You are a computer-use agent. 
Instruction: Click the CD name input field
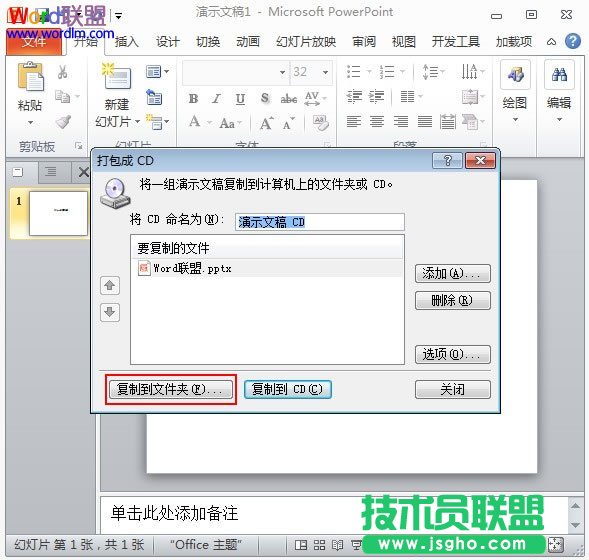320,222
